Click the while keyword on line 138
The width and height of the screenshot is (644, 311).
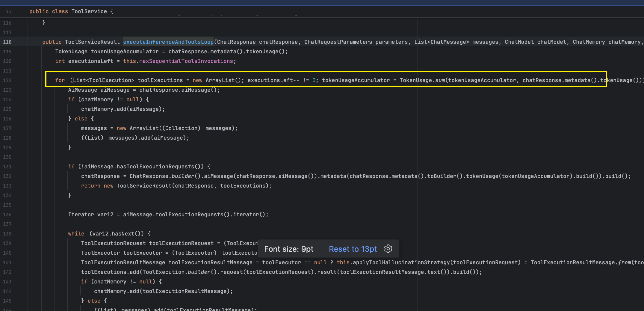pos(76,234)
